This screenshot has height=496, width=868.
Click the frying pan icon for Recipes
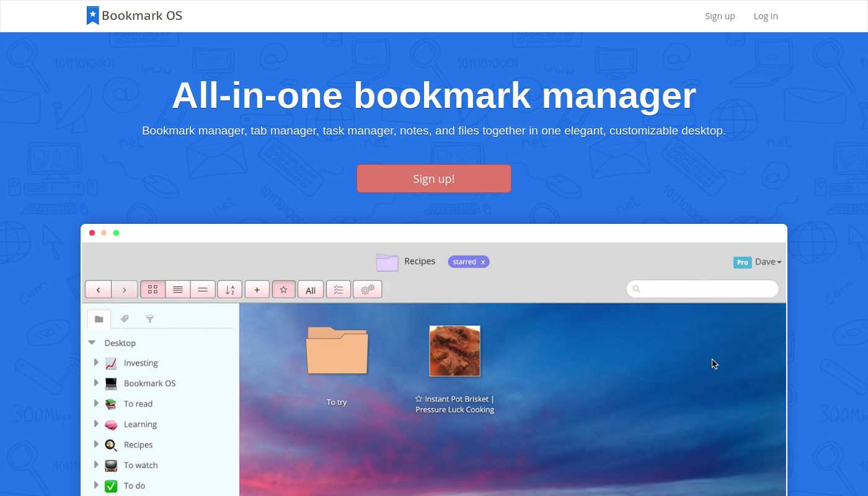[111, 445]
